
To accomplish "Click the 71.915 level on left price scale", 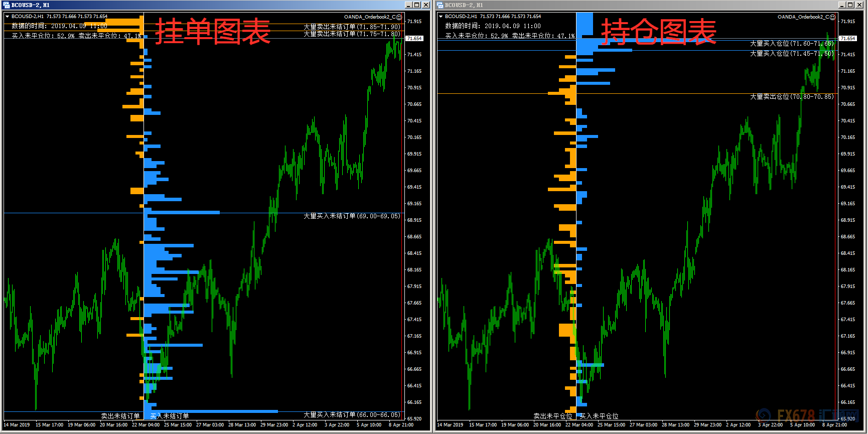I will click(414, 22).
